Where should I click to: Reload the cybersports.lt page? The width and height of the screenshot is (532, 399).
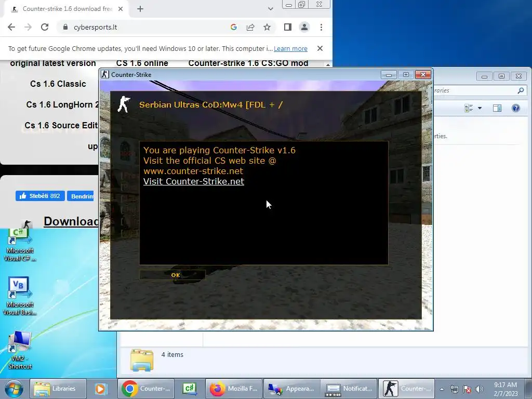pyautogui.click(x=45, y=27)
